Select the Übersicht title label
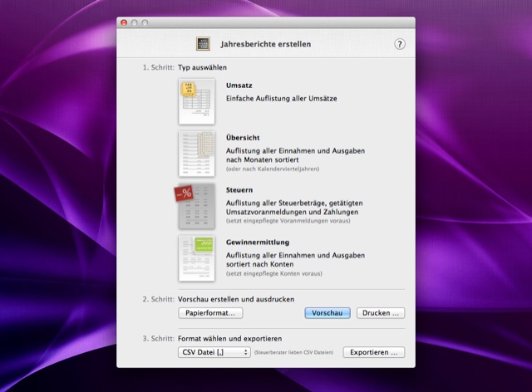Viewport: 532px width, 392px height. click(x=244, y=137)
